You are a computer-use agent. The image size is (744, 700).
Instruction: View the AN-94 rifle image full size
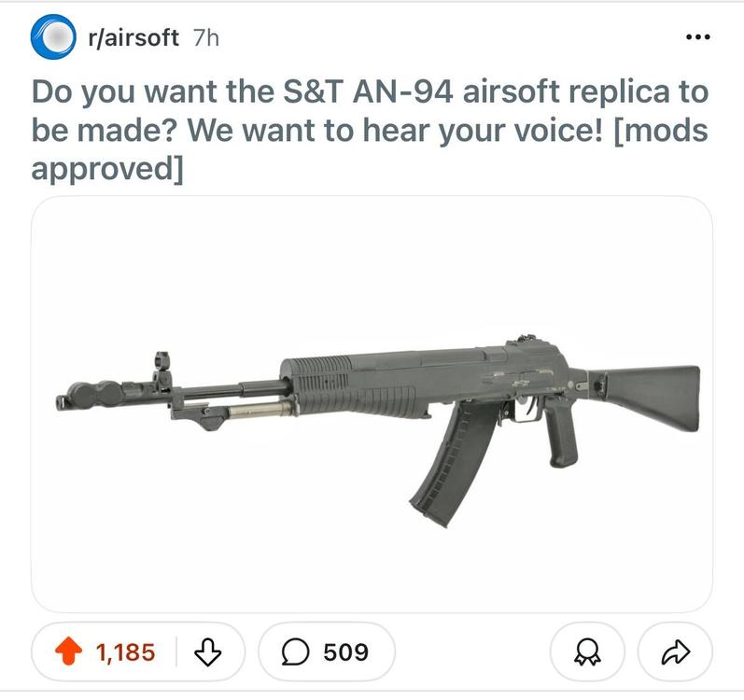[x=372, y=404]
